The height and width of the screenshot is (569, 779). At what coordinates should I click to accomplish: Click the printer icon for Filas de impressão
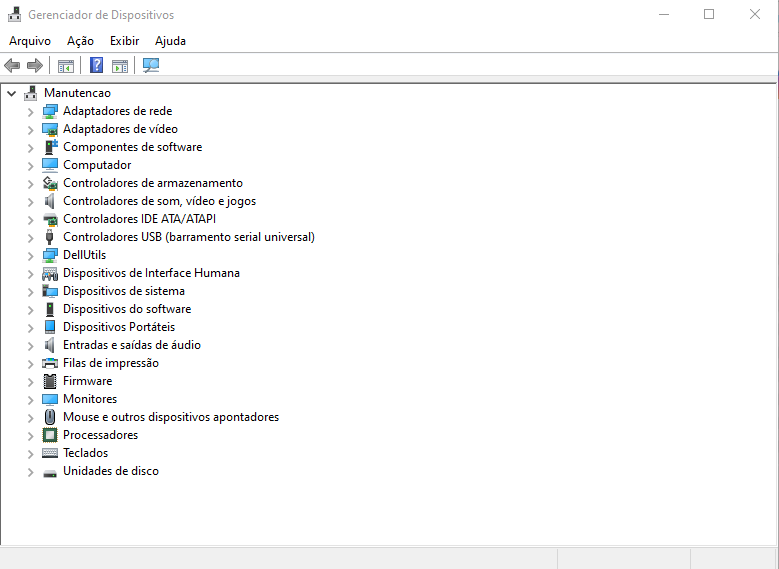(x=50, y=363)
